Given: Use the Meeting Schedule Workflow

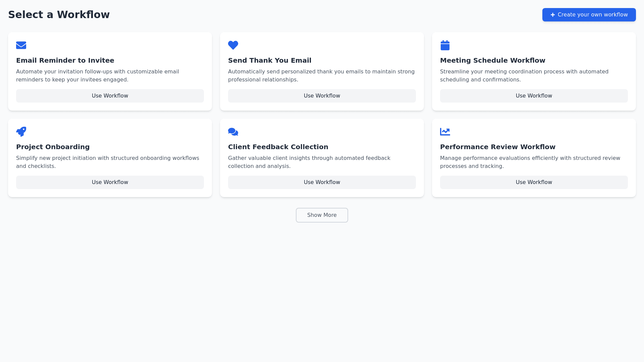Looking at the screenshot, I should 534,96.
